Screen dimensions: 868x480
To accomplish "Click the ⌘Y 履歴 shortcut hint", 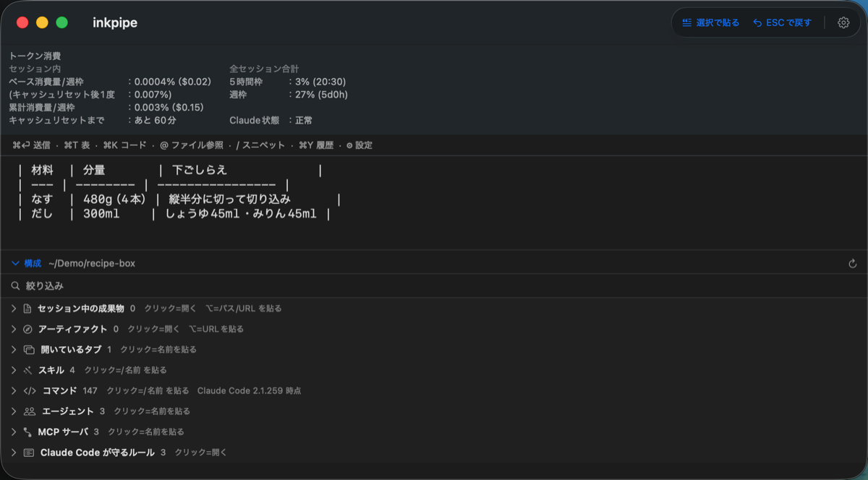I will tap(316, 145).
